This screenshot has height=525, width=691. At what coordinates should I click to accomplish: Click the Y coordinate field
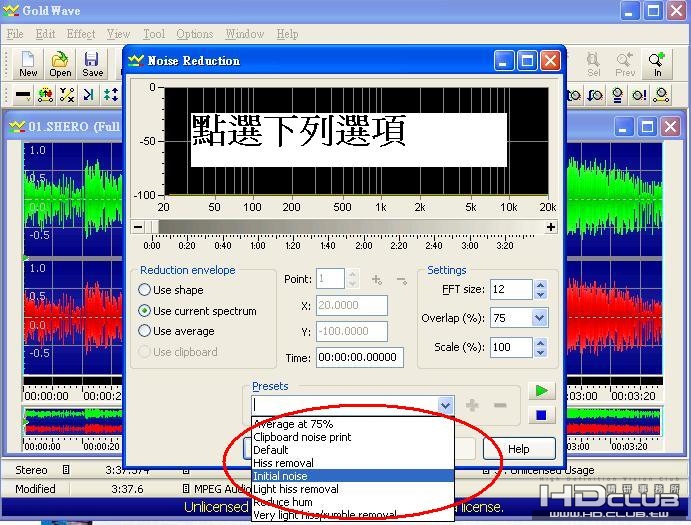pyautogui.click(x=352, y=331)
